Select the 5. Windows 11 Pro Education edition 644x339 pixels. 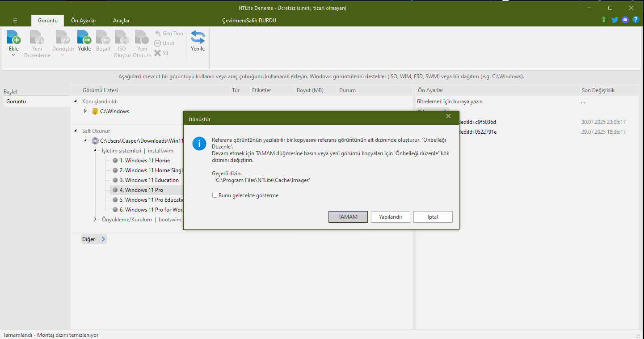pos(151,200)
